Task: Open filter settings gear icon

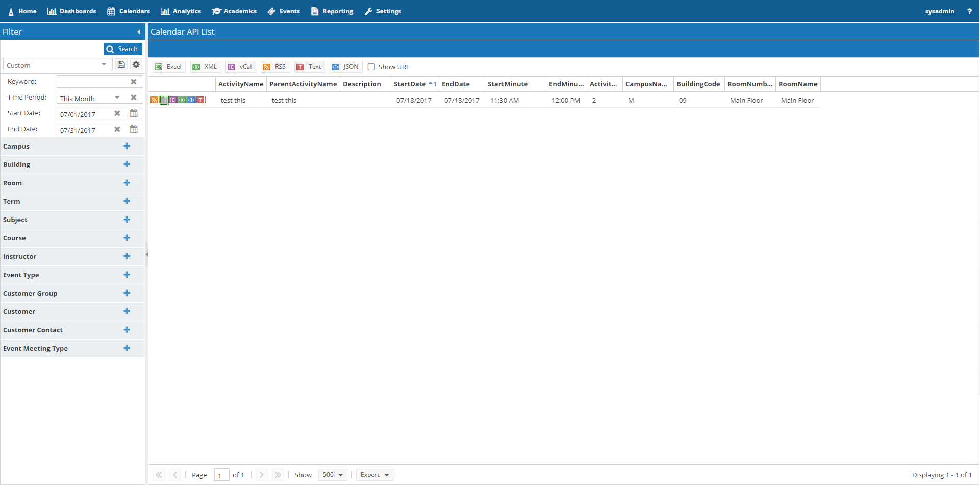Action: [x=136, y=64]
